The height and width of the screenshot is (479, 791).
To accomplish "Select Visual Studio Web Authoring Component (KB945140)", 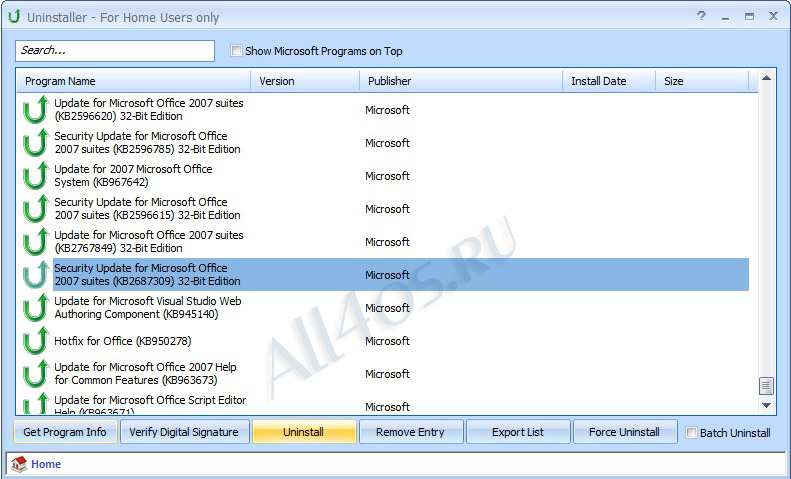I will click(148, 308).
